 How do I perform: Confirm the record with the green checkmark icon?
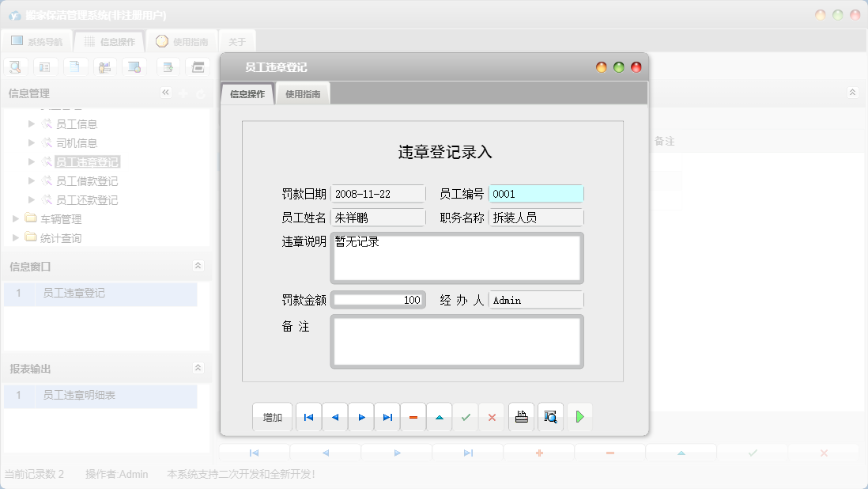[x=466, y=417]
